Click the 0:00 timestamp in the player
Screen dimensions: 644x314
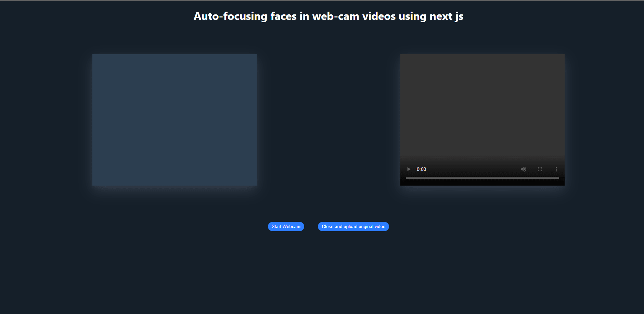(422, 169)
